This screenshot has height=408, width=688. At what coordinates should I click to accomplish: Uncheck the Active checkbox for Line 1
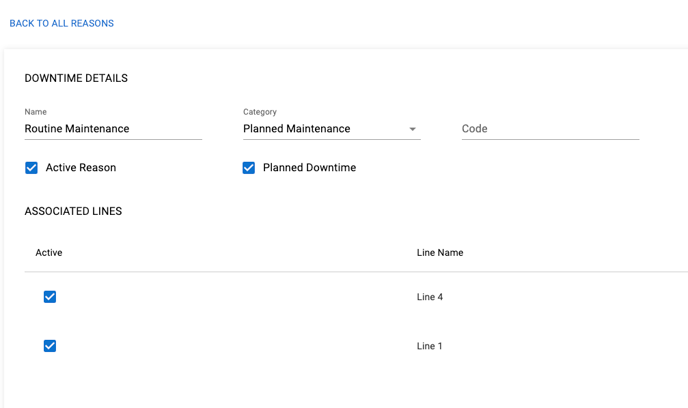pyautogui.click(x=50, y=346)
